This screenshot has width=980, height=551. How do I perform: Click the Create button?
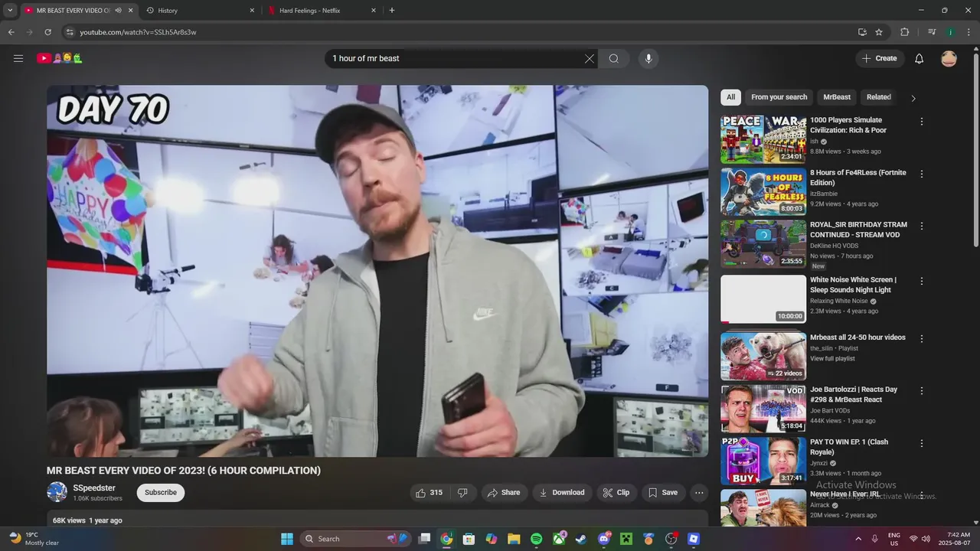click(x=880, y=58)
